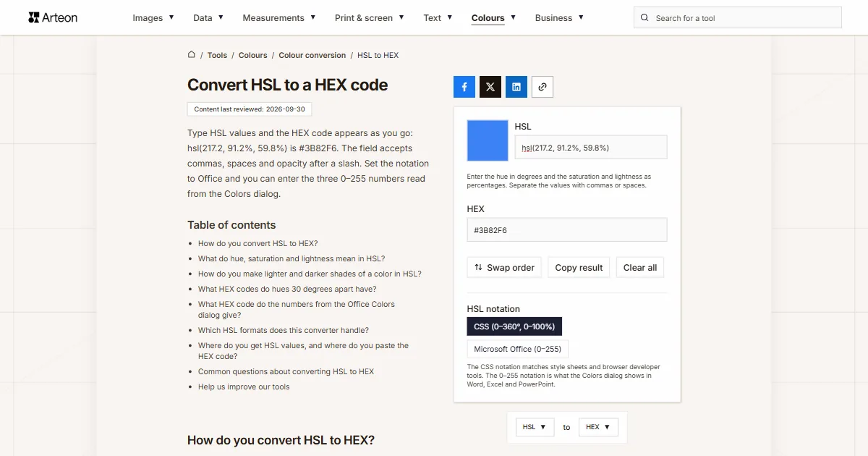Click the 'Table of contents' heading
The image size is (868, 456).
231,225
